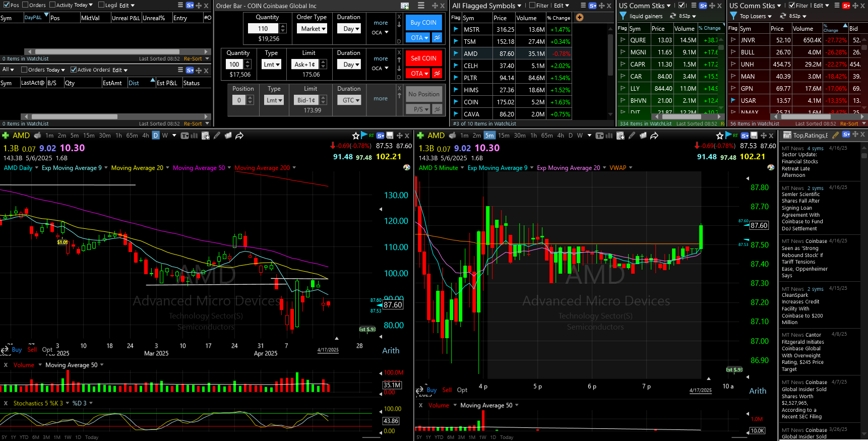Click Buy link under daily chart

pos(17,350)
